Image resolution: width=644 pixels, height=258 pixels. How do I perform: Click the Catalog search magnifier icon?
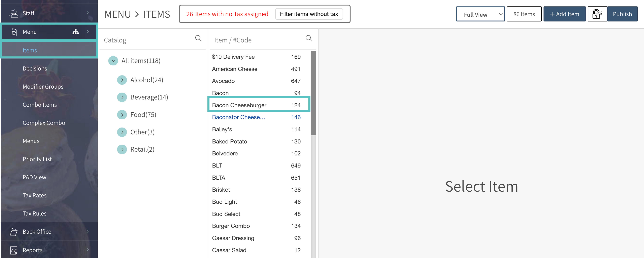tap(198, 38)
